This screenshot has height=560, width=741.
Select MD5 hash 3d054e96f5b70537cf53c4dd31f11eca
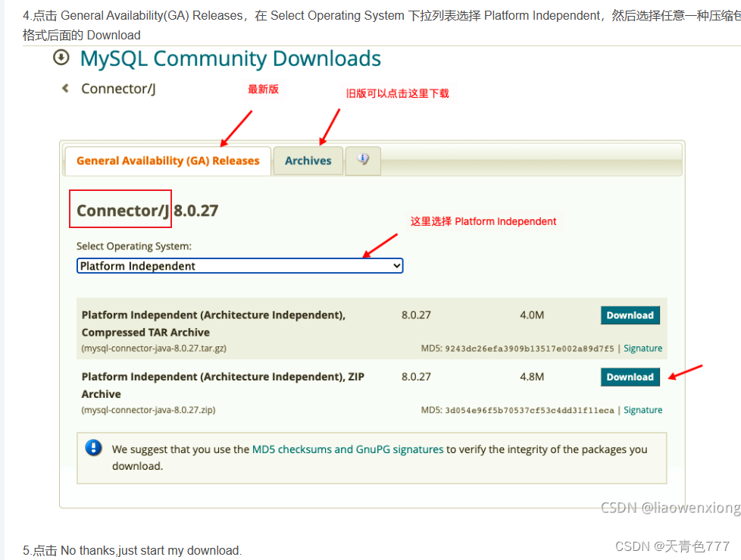pos(530,410)
